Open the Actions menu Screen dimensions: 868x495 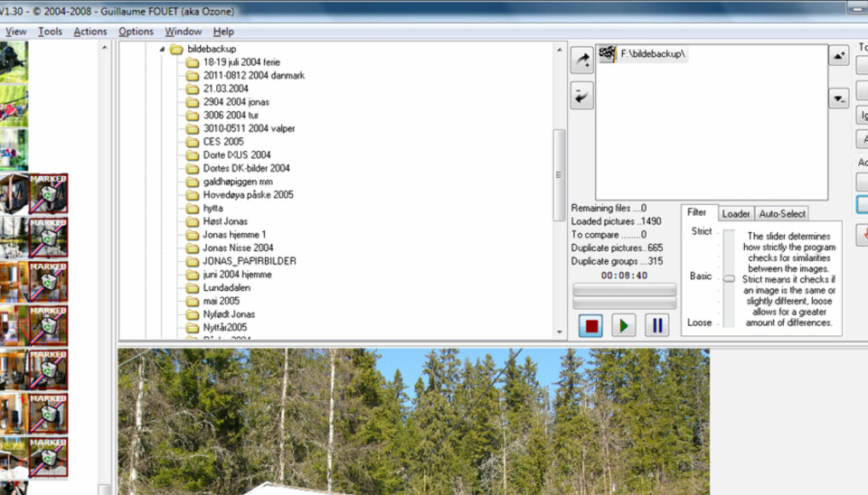click(90, 32)
